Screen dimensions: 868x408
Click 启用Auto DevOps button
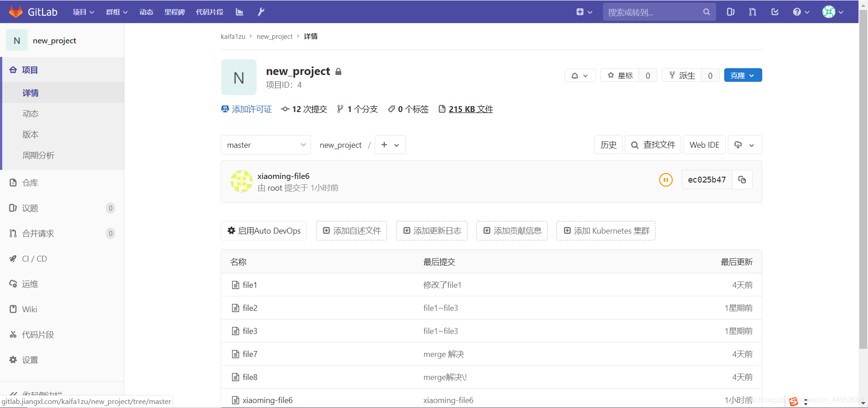click(x=264, y=231)
